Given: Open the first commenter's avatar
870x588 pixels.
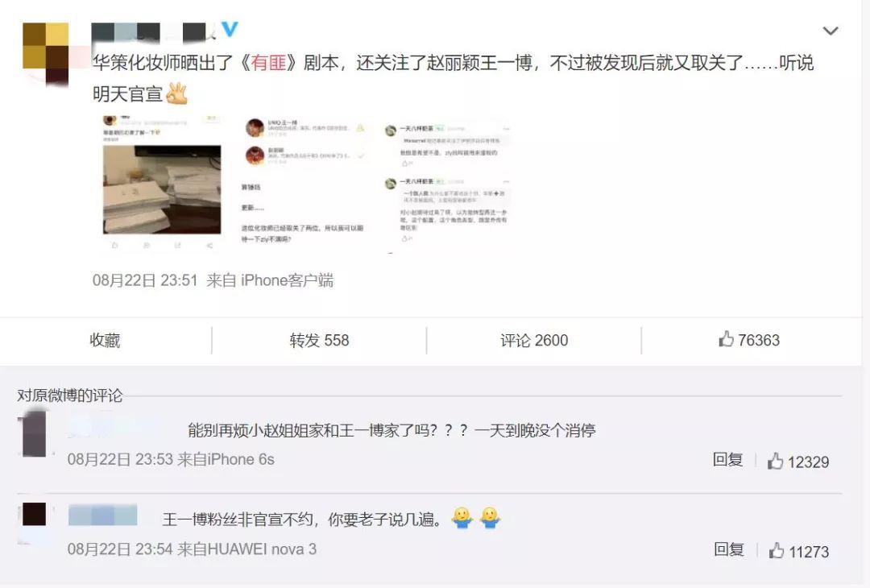Looking at the screenshot, I should [x=35, y=434].
